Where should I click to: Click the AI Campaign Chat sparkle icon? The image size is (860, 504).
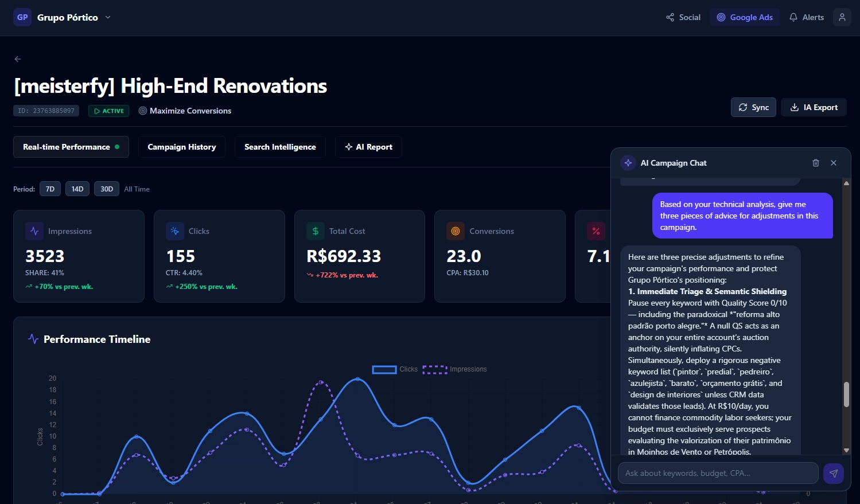(628, 163)
